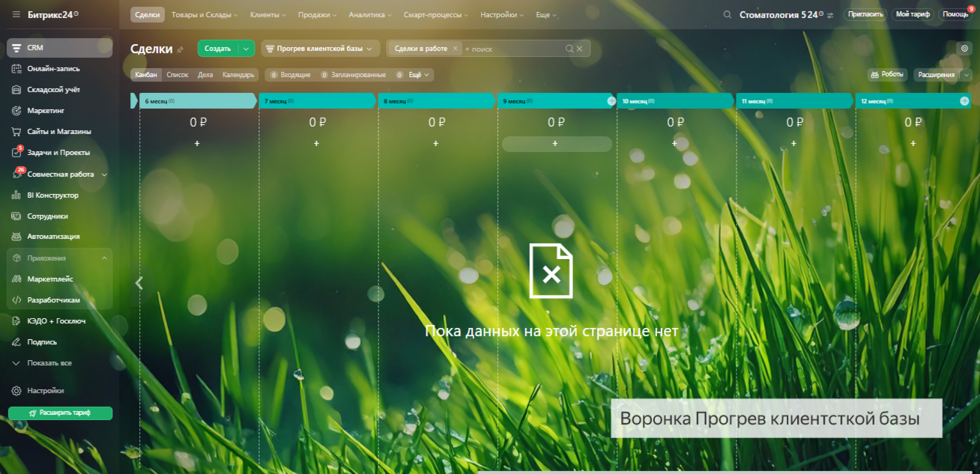Screen dimensions: 980x474
Task: Expand the Совместная работа chevron
Action: 104,174
